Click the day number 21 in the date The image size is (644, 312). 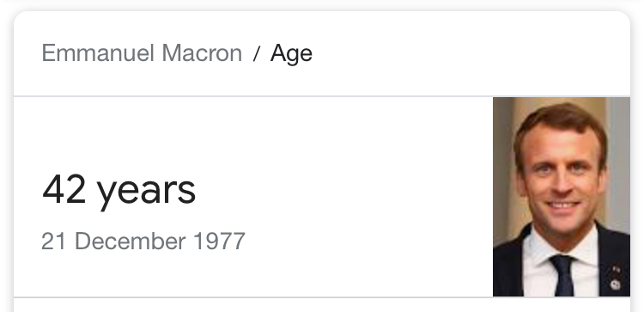(53, 242)
